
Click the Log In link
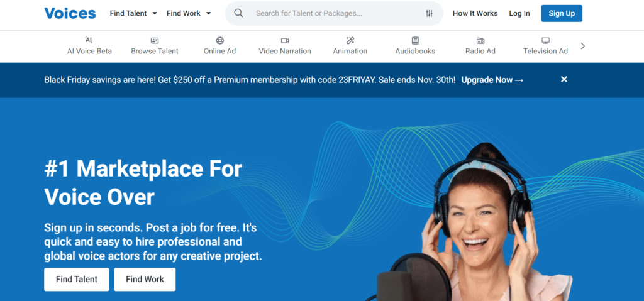point(519,13)
